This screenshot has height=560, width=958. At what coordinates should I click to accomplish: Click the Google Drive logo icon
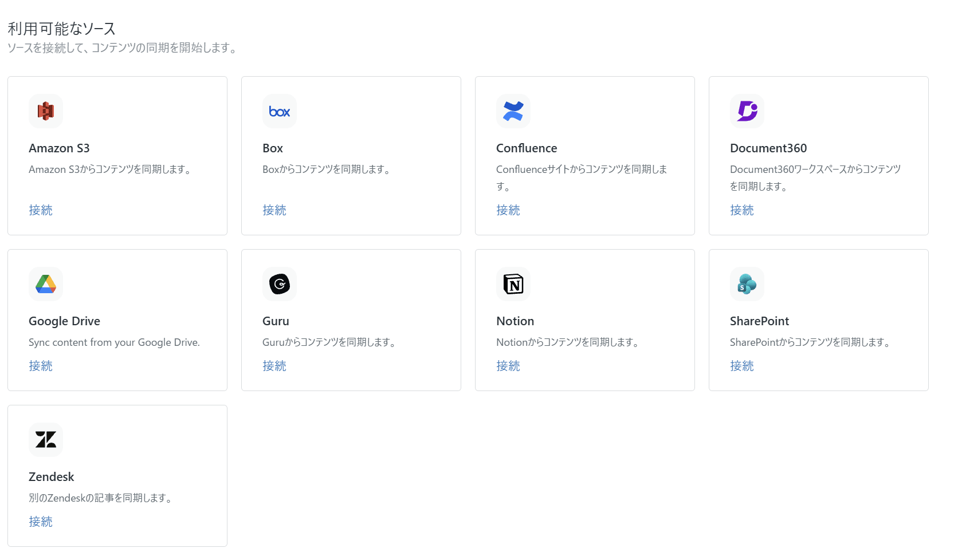point(46,284)
